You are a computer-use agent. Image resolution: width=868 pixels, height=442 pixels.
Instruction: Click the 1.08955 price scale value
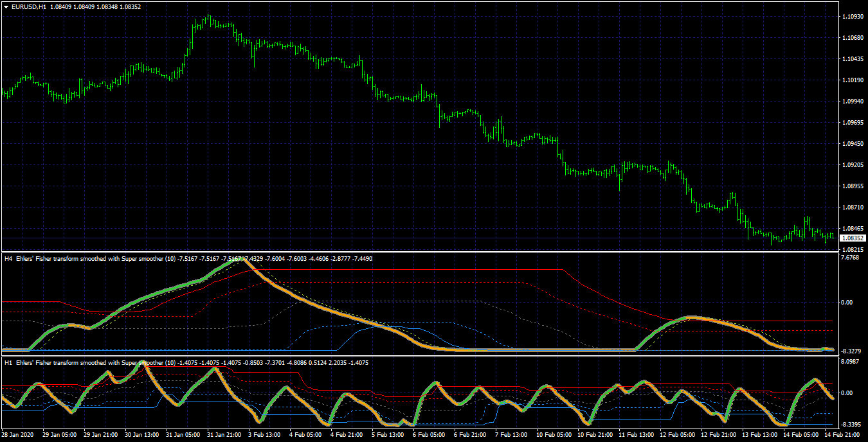click(x=852, y=186)
